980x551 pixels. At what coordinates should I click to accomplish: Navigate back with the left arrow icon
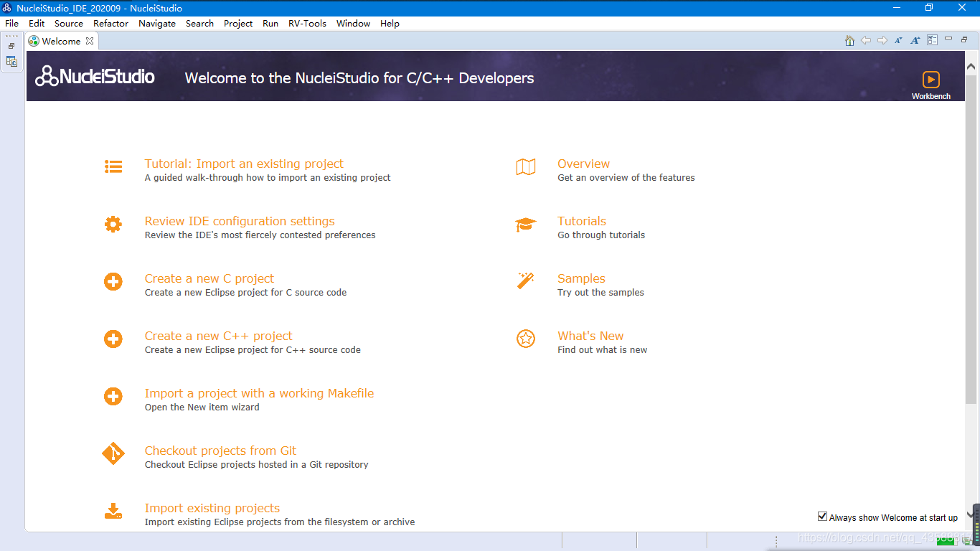(x=866, y=41)
